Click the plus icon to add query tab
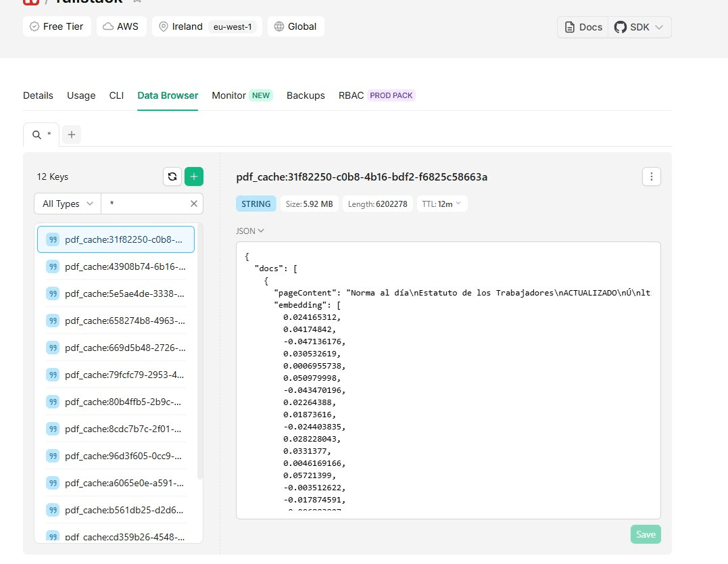728x564 pixels. [72, 135]
